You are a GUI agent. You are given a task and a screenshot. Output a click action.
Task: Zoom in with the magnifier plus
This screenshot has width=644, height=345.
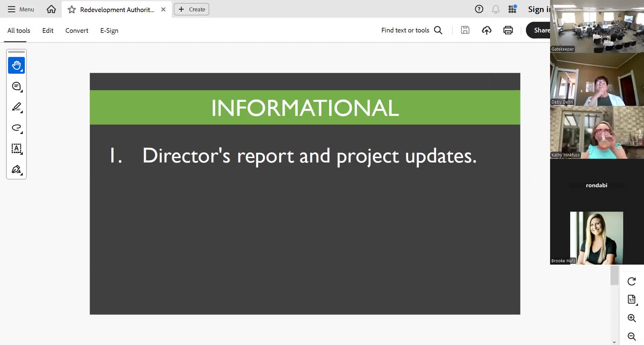[x=632, y=318]
